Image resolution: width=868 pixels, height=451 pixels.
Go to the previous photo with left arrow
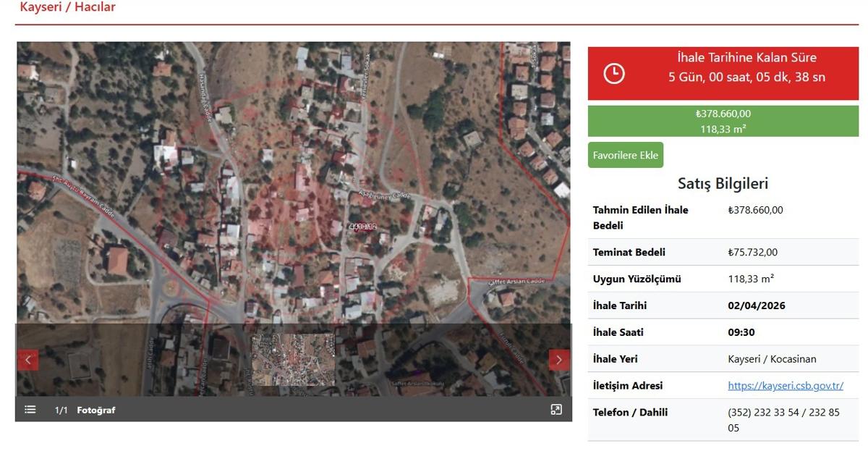[x=28, y=360]
